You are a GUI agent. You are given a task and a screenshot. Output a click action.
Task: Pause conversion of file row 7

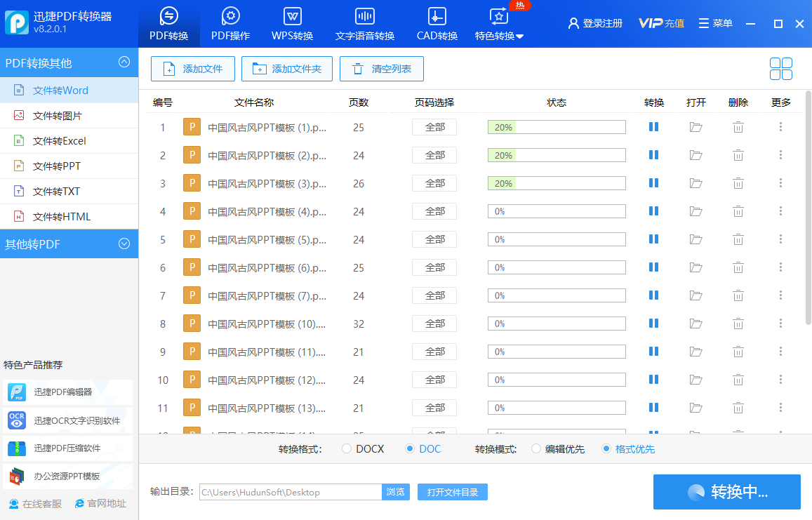(653, 295)
